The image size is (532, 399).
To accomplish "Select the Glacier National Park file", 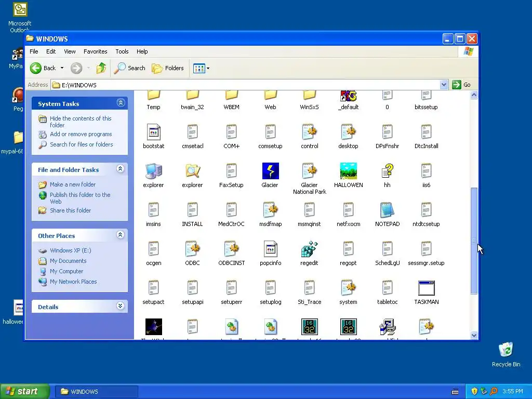I will tap(309, 171).
